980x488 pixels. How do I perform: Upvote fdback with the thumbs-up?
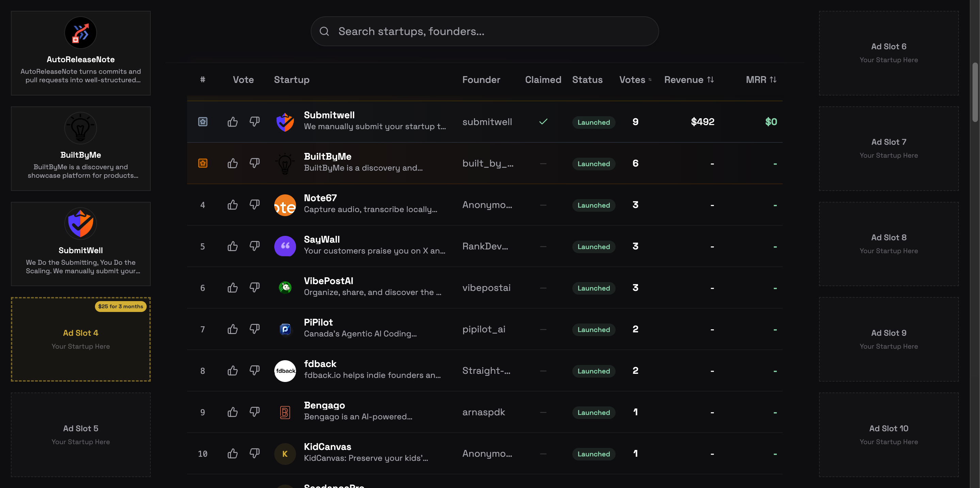[x=232, y=370]
